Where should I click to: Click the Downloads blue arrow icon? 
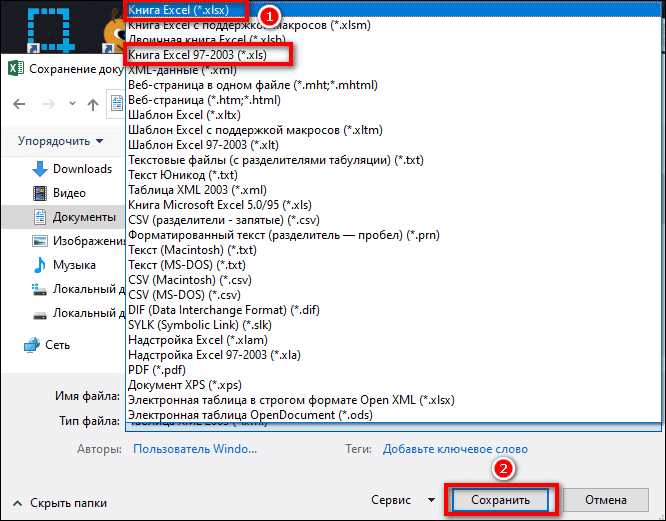(x=40, y=169)
